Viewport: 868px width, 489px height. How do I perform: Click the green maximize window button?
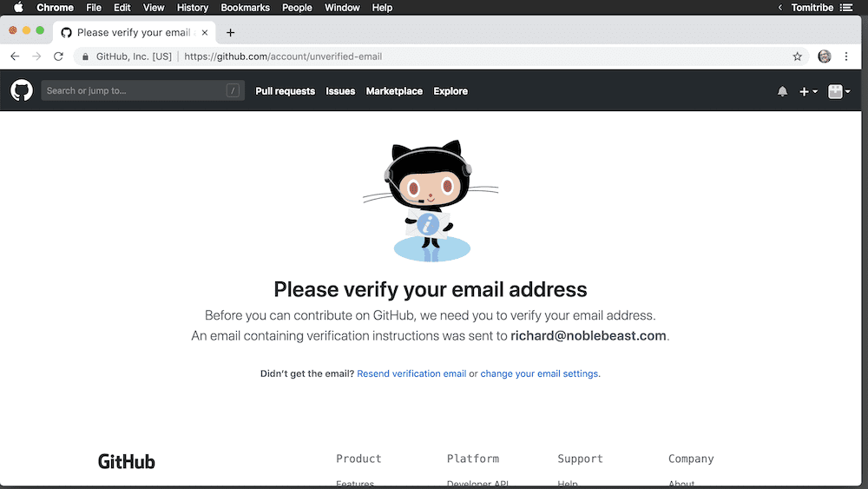coord(40,30)
